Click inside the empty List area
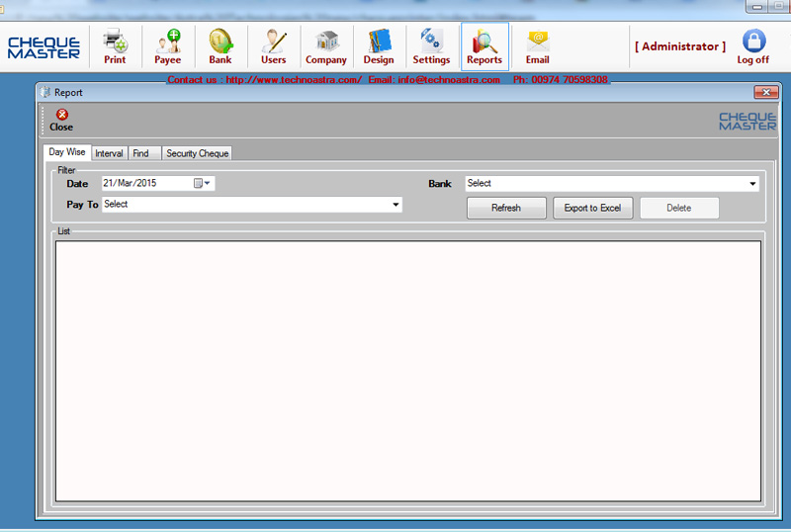 (408, 371)
